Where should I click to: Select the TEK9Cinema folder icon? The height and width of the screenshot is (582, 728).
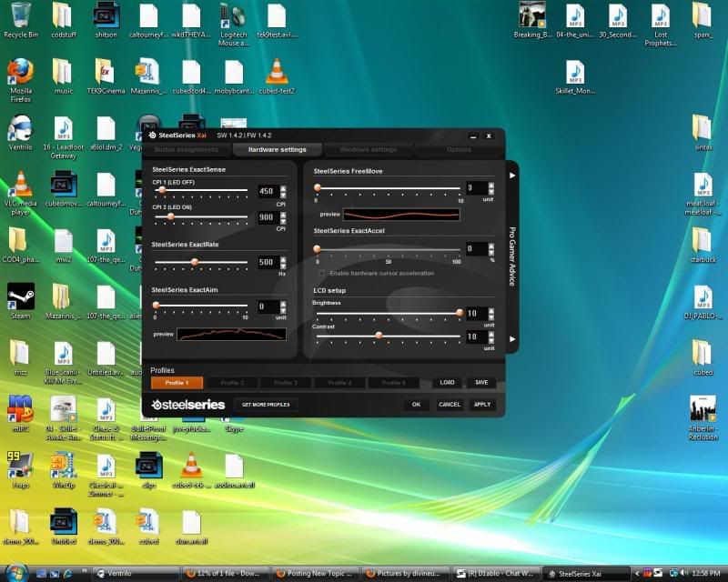(x=106, y=76)
